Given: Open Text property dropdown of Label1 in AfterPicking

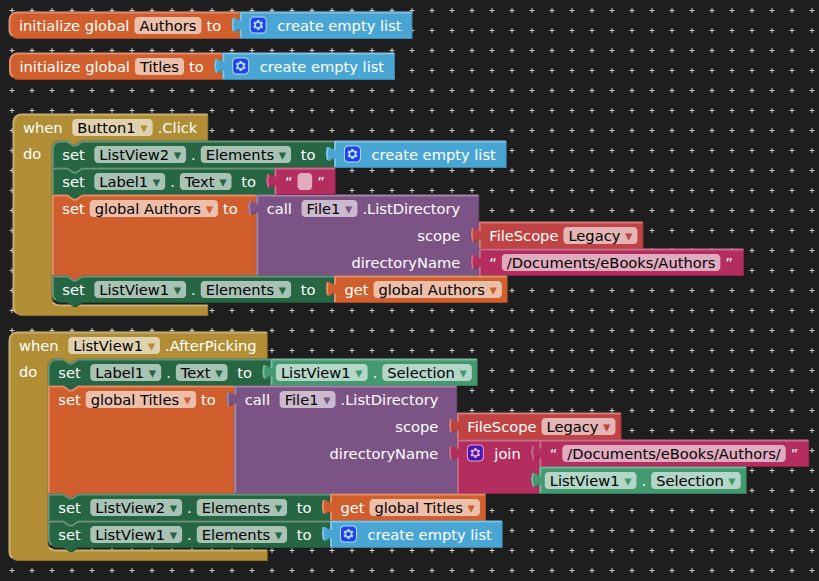Looking at the screenshot, I should (201, 373).
